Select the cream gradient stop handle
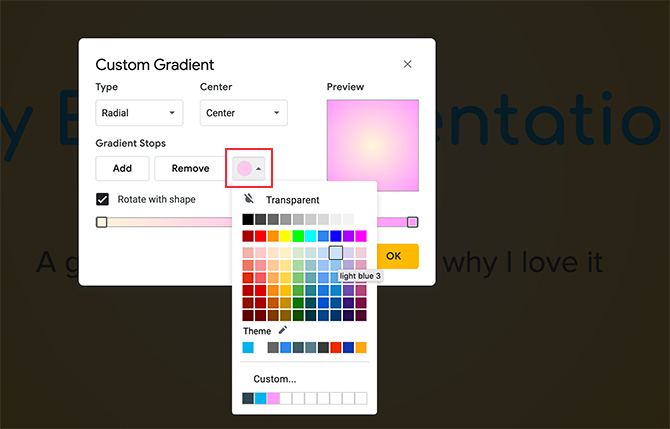This screenshot has height=429, width=670. coord(101,222)
